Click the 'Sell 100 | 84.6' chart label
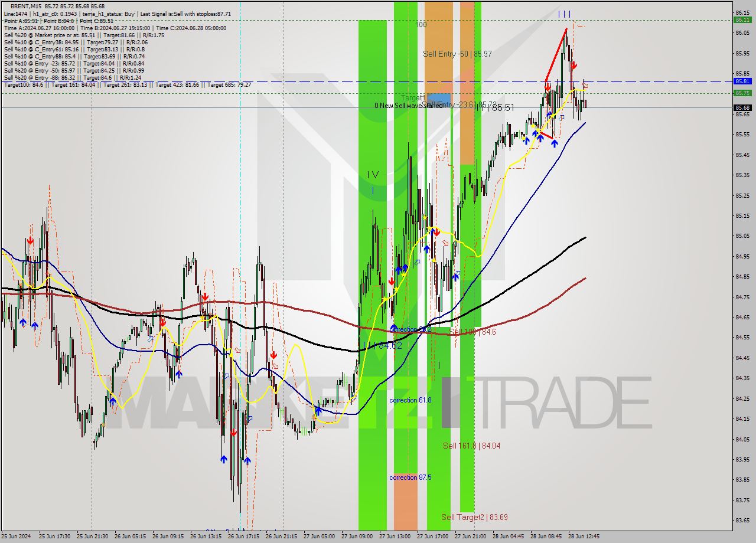 click(x=472, y=332)
